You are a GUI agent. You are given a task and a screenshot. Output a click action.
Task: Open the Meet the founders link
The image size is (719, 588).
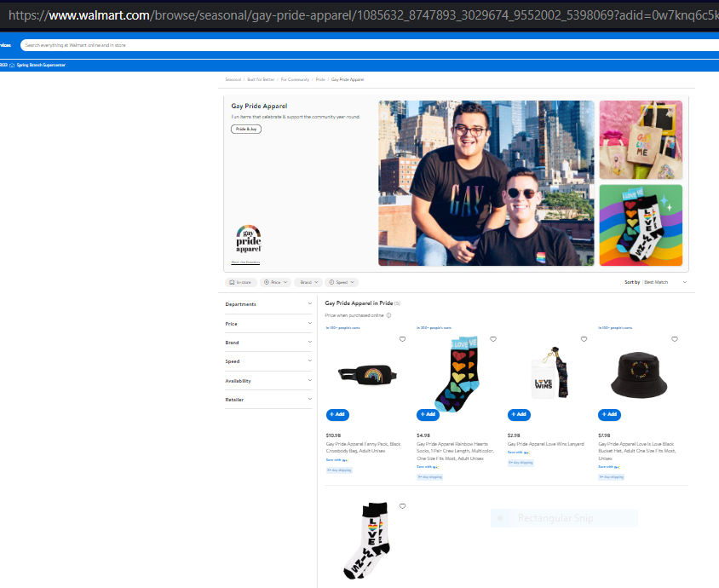coord(245,262)
